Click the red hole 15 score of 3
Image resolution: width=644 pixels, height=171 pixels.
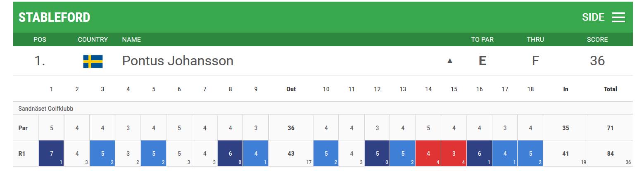454,153
